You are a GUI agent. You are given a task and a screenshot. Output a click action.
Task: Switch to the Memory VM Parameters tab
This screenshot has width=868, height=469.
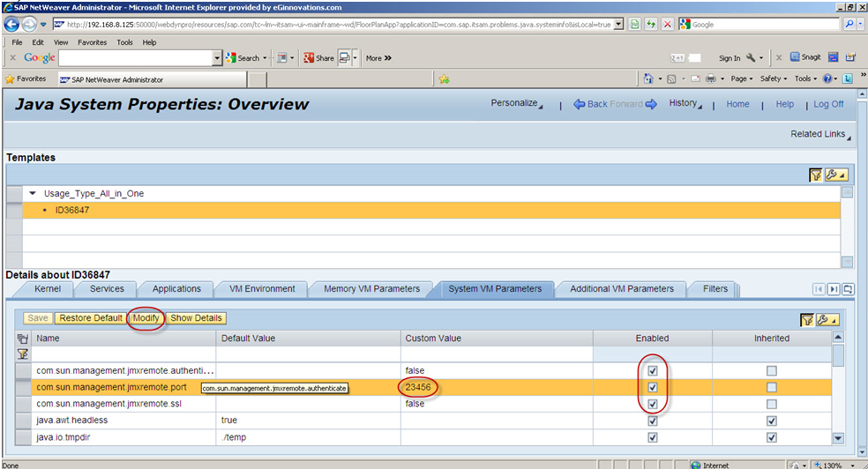[371, 288]
